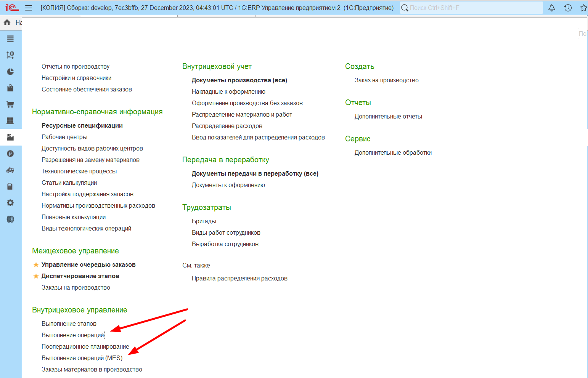Open Отчеты по производству
This screenshot has width=588, height=378.
(x=76, y=66)
